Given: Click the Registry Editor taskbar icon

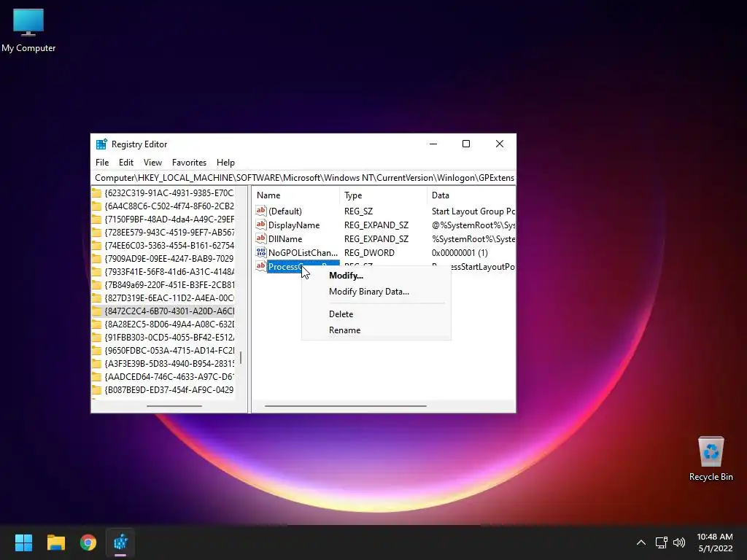Looking at the screenshot, I should 120,542.
